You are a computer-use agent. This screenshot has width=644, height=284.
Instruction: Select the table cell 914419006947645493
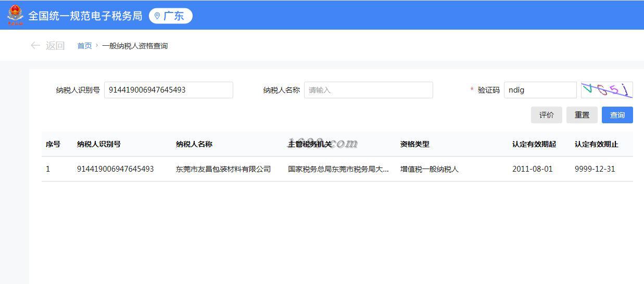(116, 169)
